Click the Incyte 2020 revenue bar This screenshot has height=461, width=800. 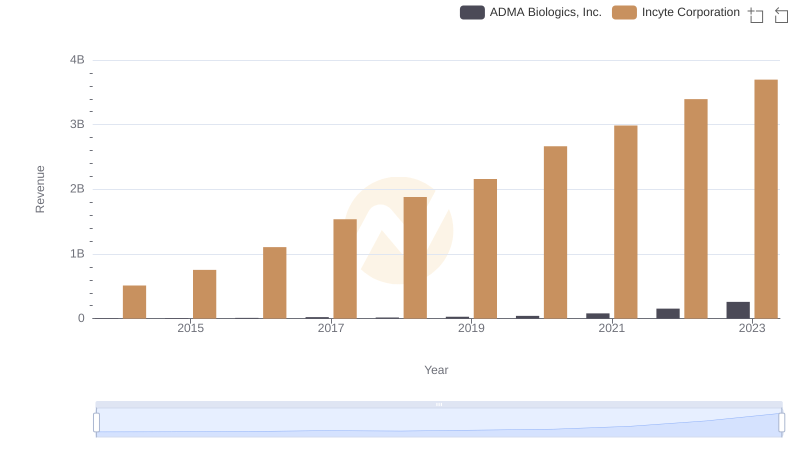tap(555, 232)
